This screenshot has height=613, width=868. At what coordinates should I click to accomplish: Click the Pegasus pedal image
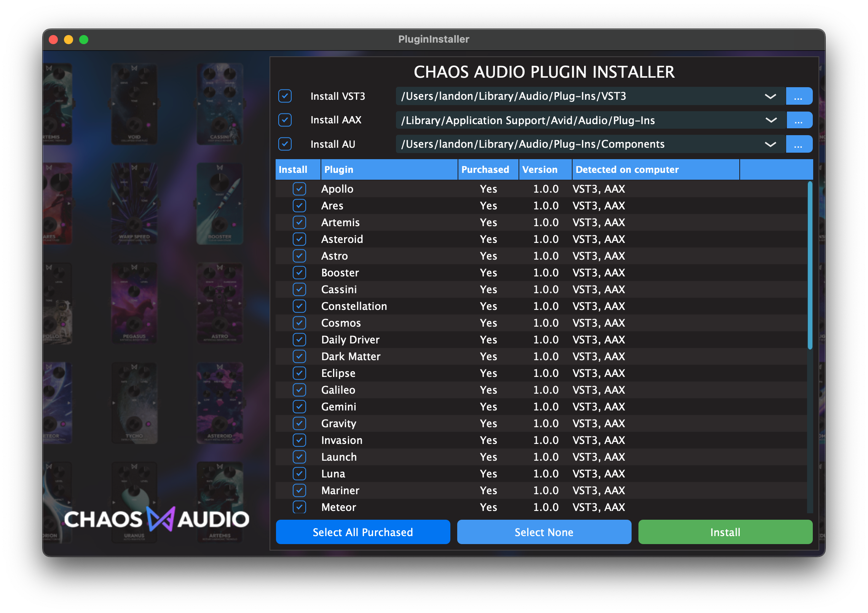click(x=134, y=303)
